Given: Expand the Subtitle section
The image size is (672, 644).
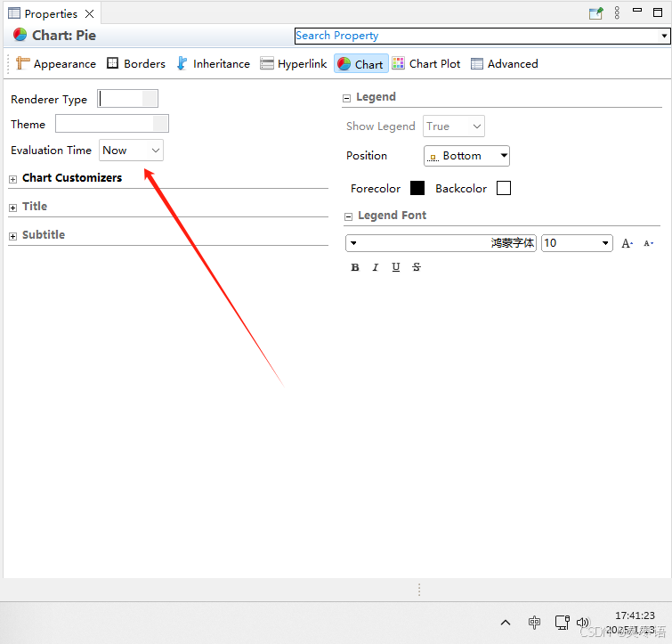Looking at the screenshot, I should [12, 236].
